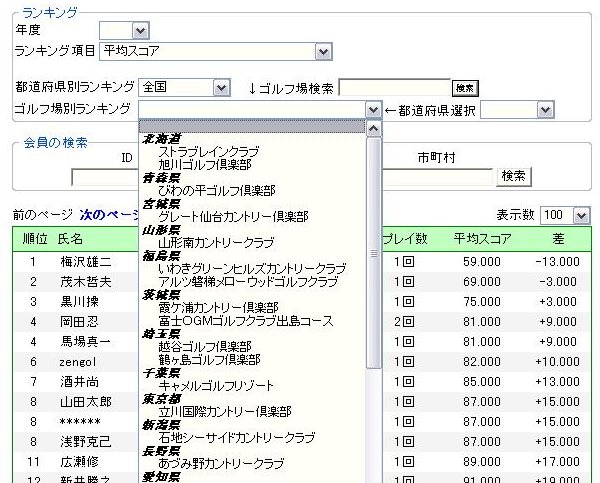Screen dimensions: 600x483
Task: Click the masked name ****** row
Action: [80, 422]
